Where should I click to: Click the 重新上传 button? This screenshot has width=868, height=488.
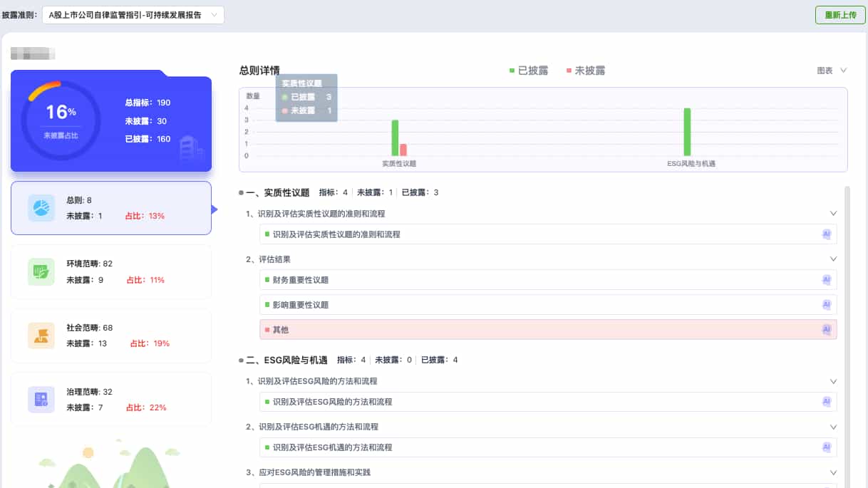[x=839, y=14]
